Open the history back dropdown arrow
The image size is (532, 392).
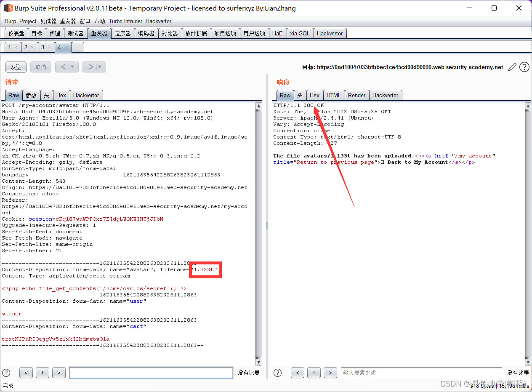click(72, 67)
